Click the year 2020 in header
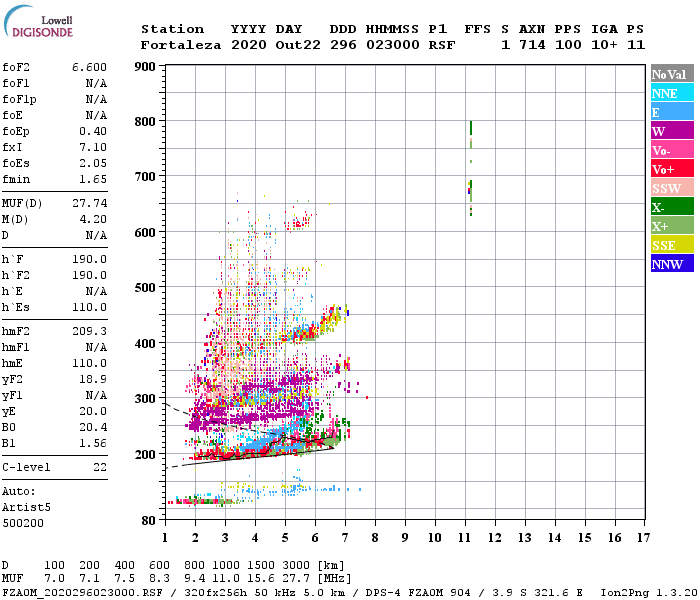This screenshot has width=700, height=600. pyautogui.click(x=249, y=45)
